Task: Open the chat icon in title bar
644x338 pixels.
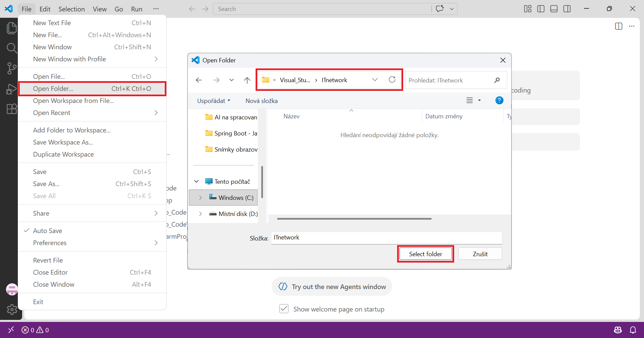Action: click(439, 9)
